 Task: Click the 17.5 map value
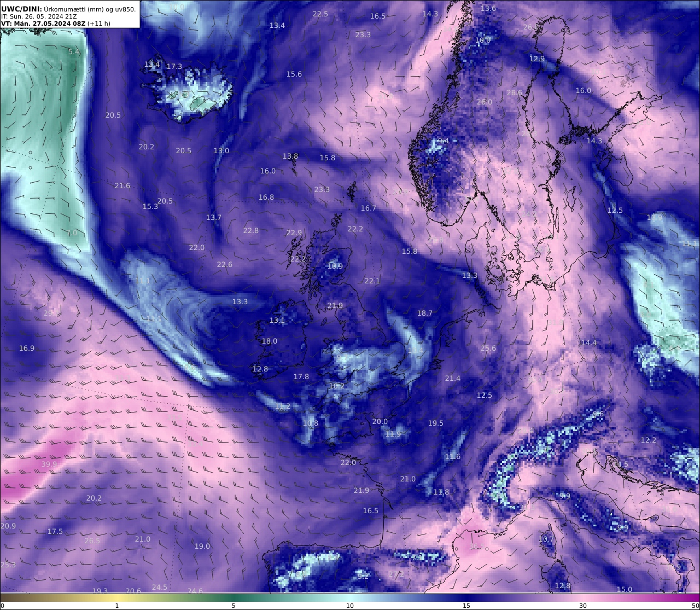[55, 531]
